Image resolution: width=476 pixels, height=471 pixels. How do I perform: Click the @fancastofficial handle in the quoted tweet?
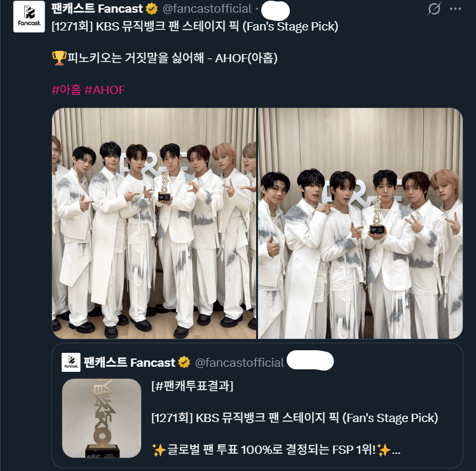click(239, 362)
